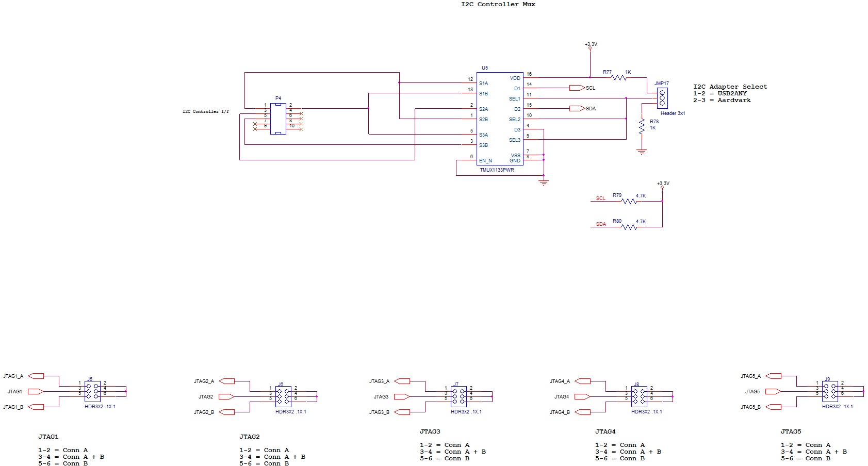The height and width of the screenshot is (466, 868).
Task: Click the JTAG1_A port symbol
Action: (x=36, y=376)
